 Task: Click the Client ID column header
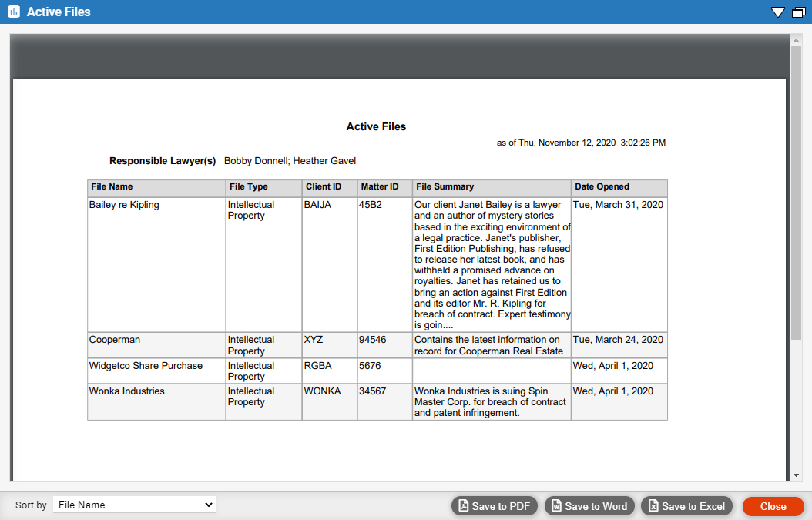point(330,188)
